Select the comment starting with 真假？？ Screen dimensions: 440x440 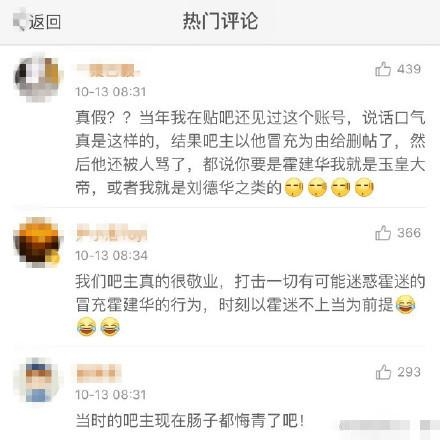(251, 153)
